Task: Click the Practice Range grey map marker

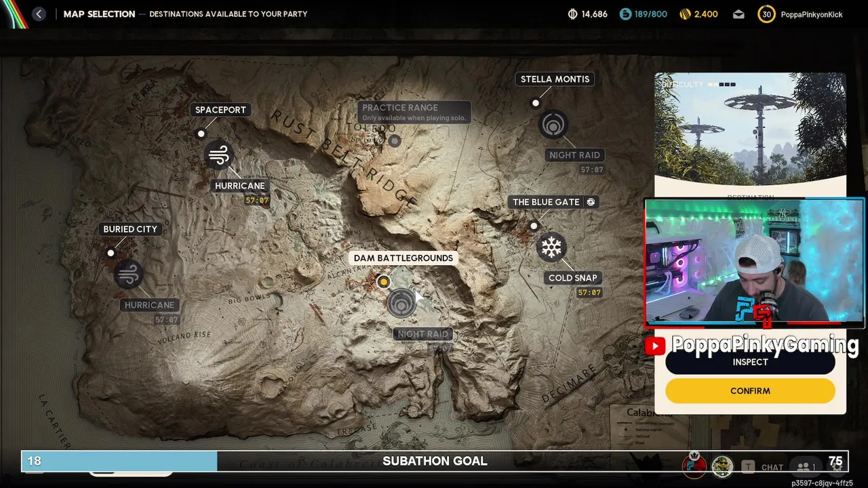Action: [x=395, y=141]
